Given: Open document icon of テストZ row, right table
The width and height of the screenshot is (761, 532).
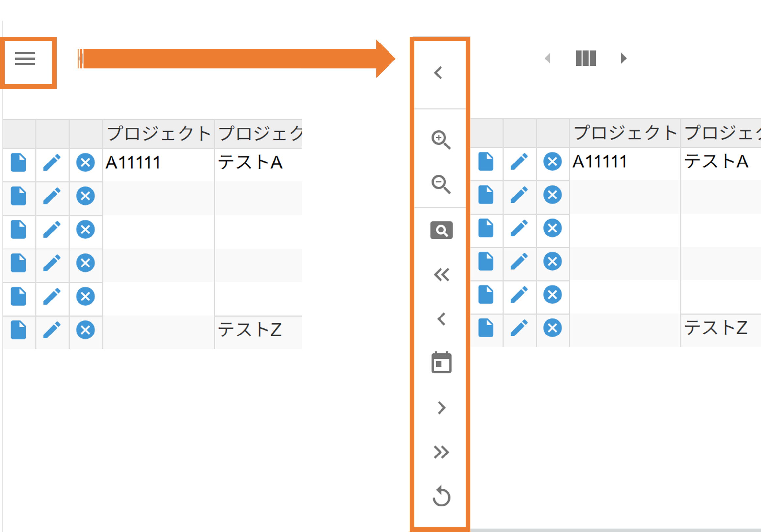Looking at the screenshot, I should point(486,328).
